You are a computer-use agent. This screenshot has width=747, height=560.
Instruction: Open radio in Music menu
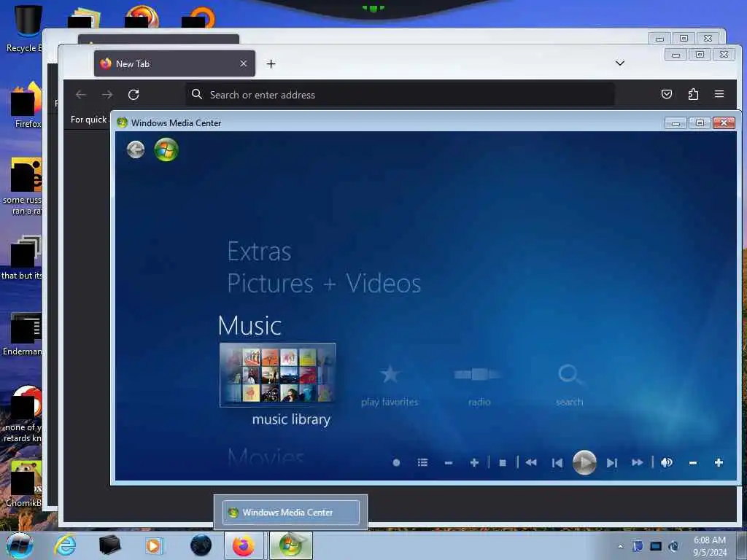(x=479, y=386)
